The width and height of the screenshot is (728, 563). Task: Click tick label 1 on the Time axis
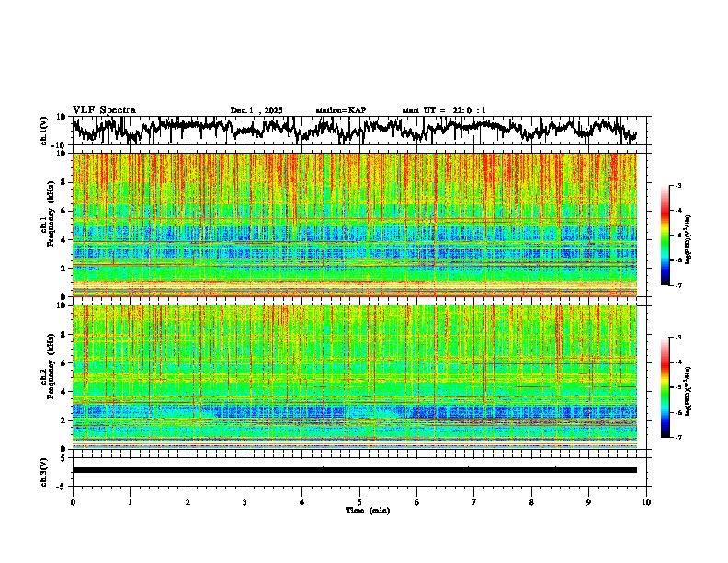tap(130, 502)
